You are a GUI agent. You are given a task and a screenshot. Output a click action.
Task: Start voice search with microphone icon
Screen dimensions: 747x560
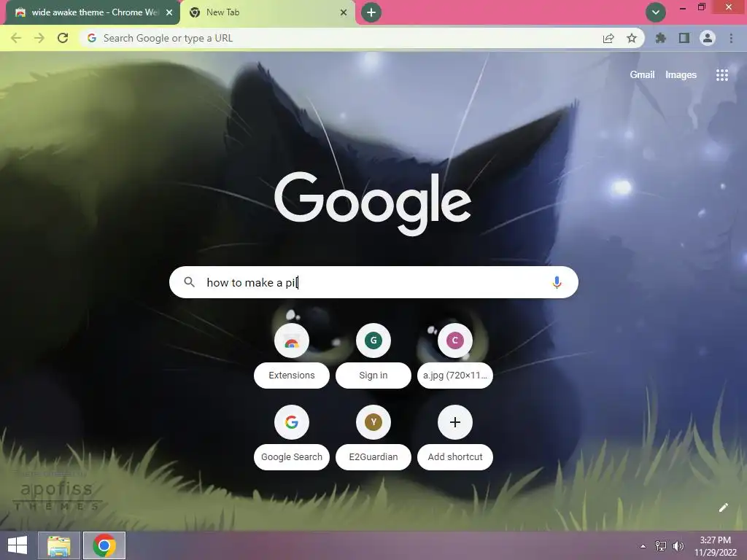[x=557, y=282]
